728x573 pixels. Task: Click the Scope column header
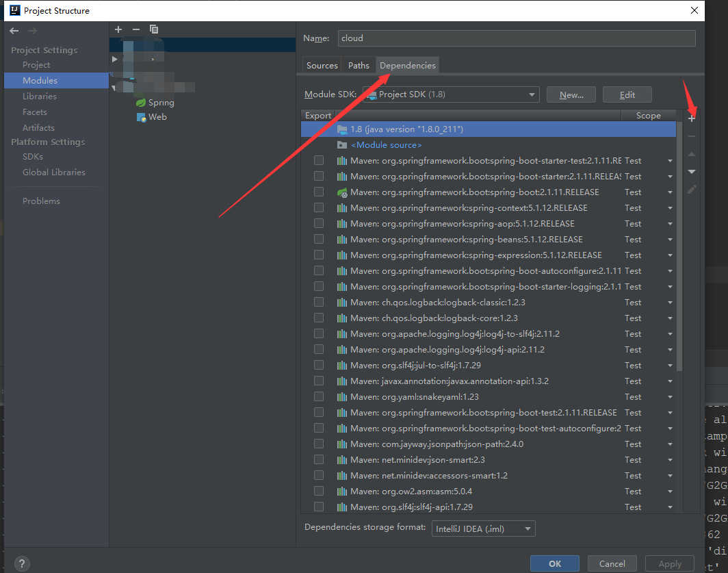[648, 115]
